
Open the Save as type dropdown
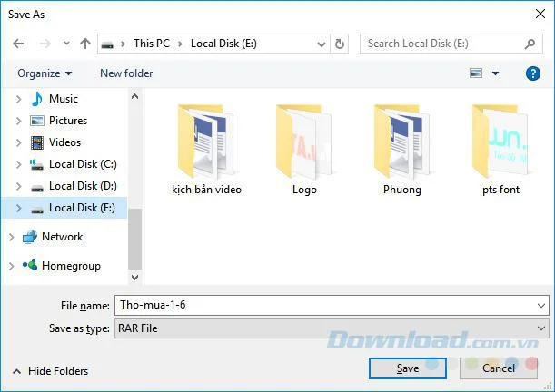click(332, 328)
